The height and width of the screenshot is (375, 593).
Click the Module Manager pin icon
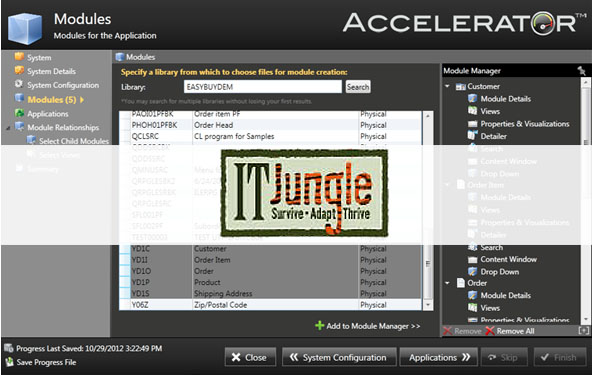pyautogui.click(x=581, y=70)
